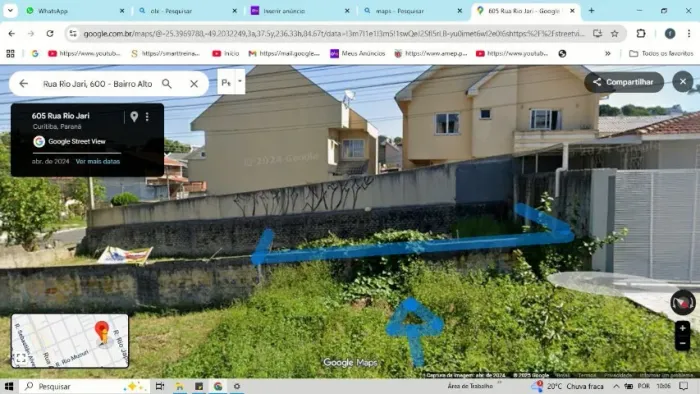Expand the hidden bookmarks overflow chevron
The height and width of the screenshot is (394, 700).
coord(608,54)
